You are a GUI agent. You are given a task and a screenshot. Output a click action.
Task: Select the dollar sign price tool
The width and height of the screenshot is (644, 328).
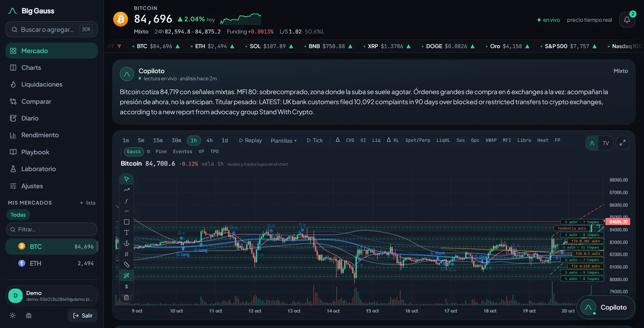[x=126, y=287]
